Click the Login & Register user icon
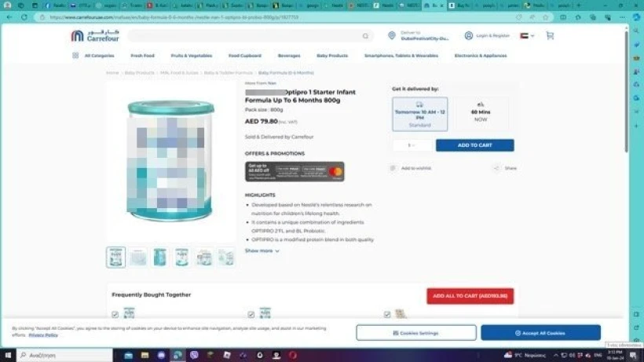Screen dimensions: 644x362 469,35
